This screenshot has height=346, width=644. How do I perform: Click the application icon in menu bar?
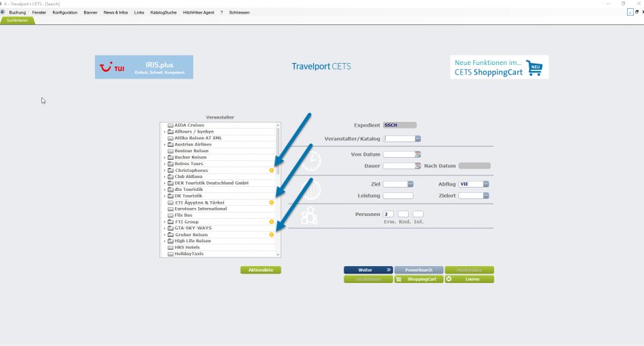coord(3,12)
